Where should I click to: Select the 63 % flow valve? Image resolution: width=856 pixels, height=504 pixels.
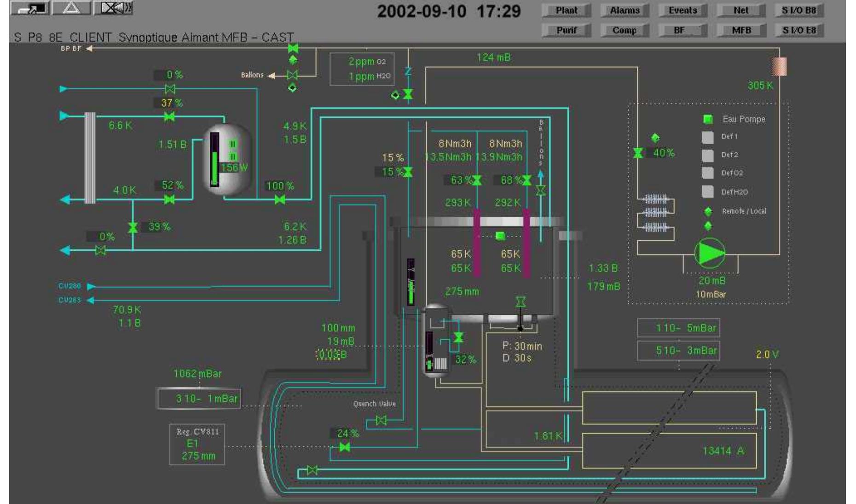coord(477,180)
